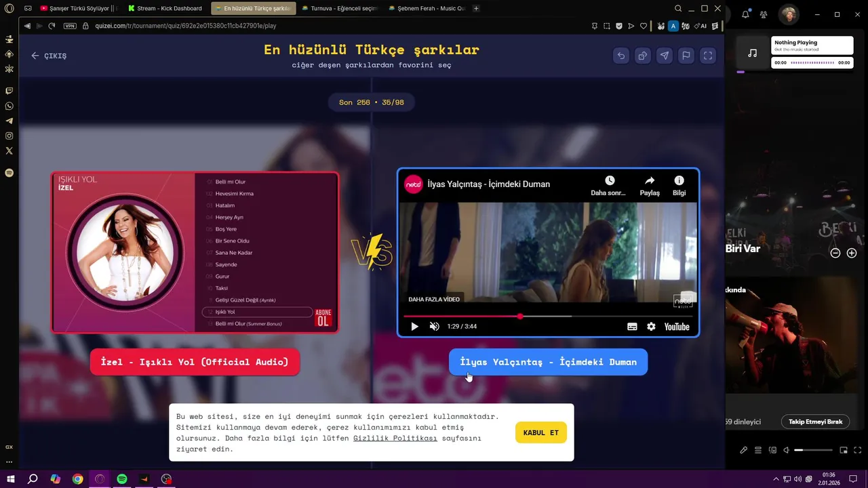Click the undo arrow button in quiz header

[x=620, y=56]
